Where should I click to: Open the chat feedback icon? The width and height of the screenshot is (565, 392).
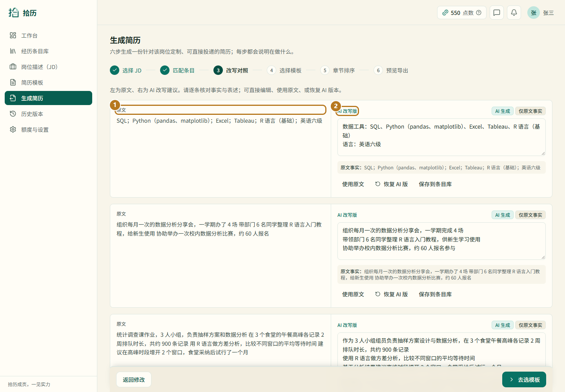[x=497, y=13]
